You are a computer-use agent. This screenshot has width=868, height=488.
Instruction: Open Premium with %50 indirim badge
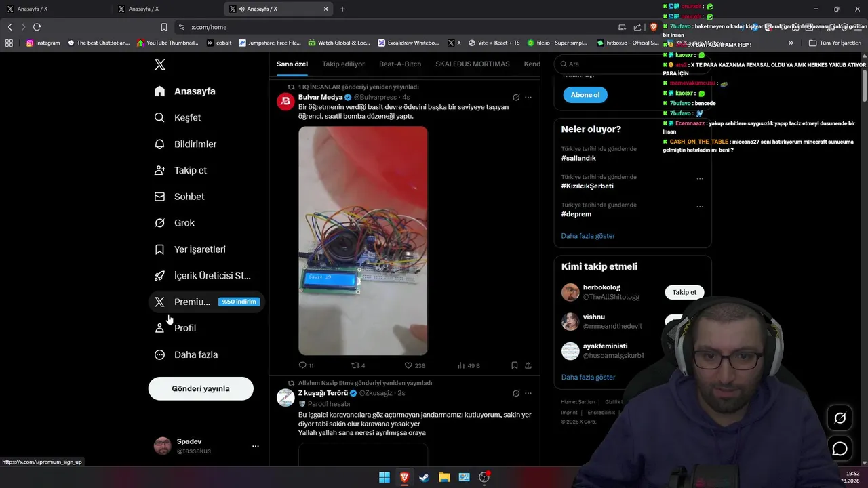[205, 302]
